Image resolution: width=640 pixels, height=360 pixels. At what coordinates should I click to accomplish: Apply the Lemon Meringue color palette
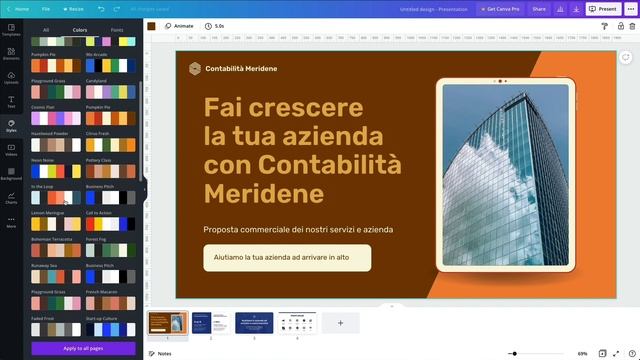coord(56,224)
